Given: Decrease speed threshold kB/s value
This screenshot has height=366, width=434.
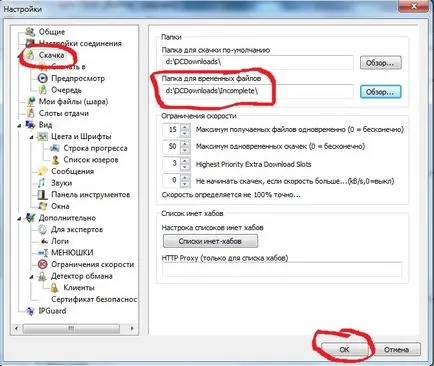Looking at the screenshot, I should pos(185,184).
